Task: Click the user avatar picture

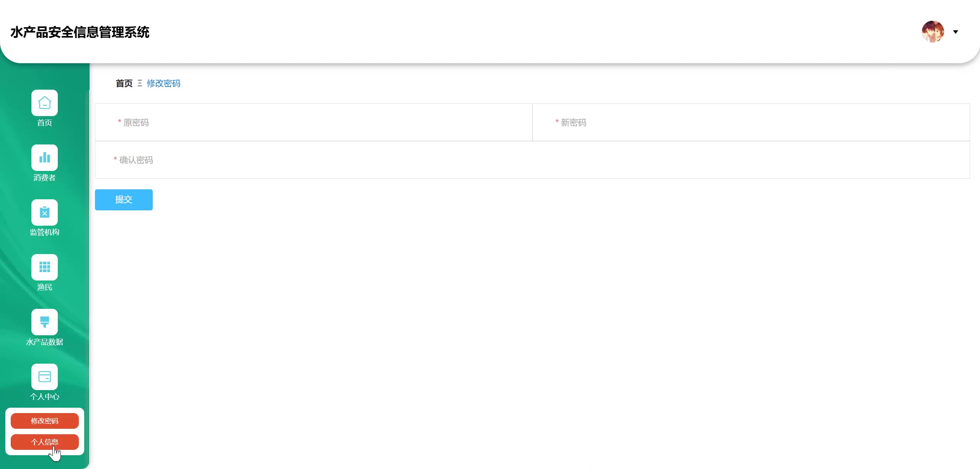Action: [x=933, y=32]
